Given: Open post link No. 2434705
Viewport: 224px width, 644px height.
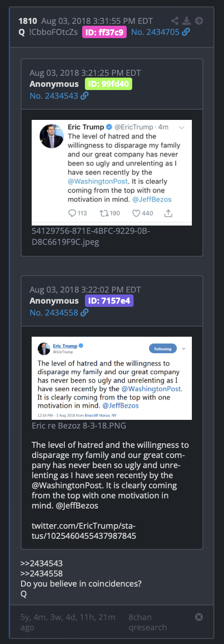Looking at the screenshot, I should coord(156,32).
